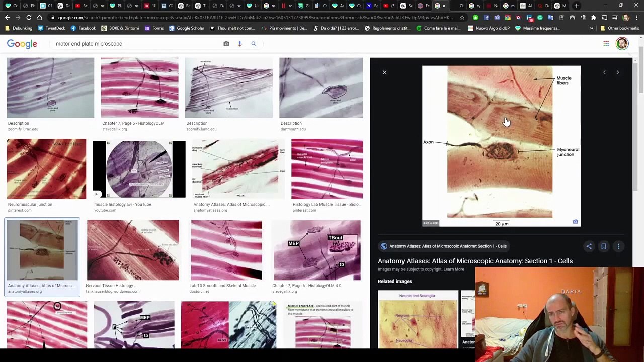Open TweetDeck bookmark
This screenshot has width=644, height=362.
(x=52, y=28)
